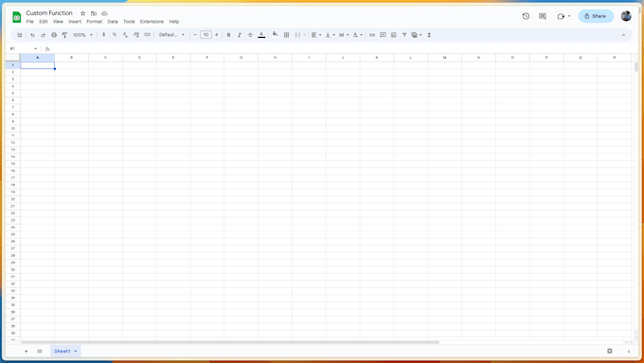Move document to a folder

pyautogui.click(x=94, y=13)
